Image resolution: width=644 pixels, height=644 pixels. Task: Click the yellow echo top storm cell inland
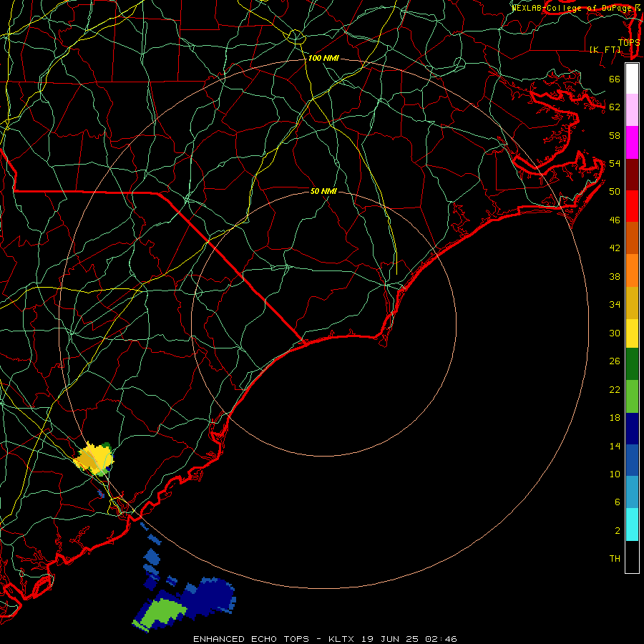[x=95, y=458]
